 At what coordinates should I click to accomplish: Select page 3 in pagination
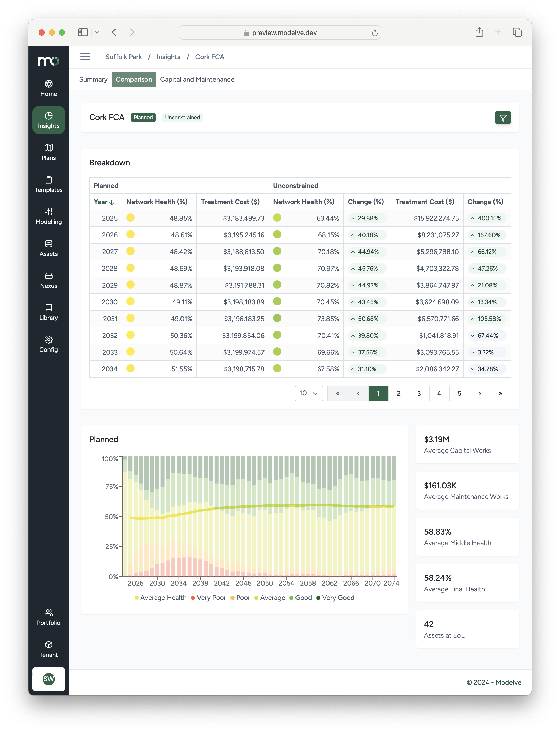click(419, 393)
